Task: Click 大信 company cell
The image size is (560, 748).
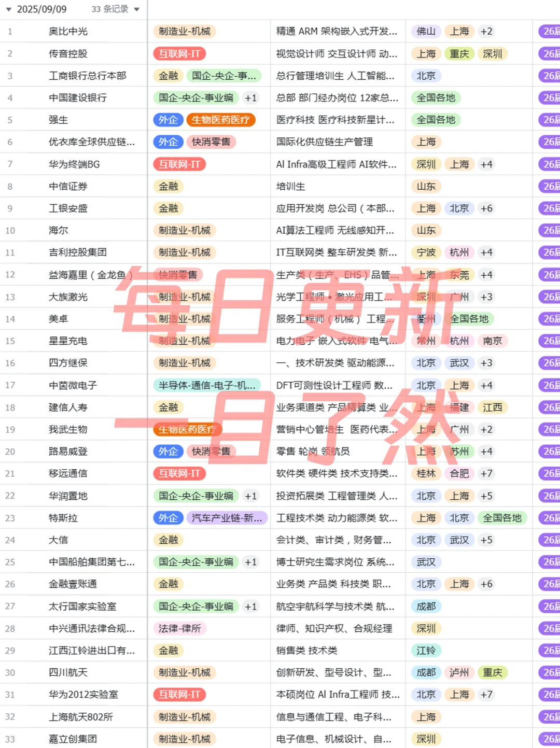Action: (x=58, y=540)
